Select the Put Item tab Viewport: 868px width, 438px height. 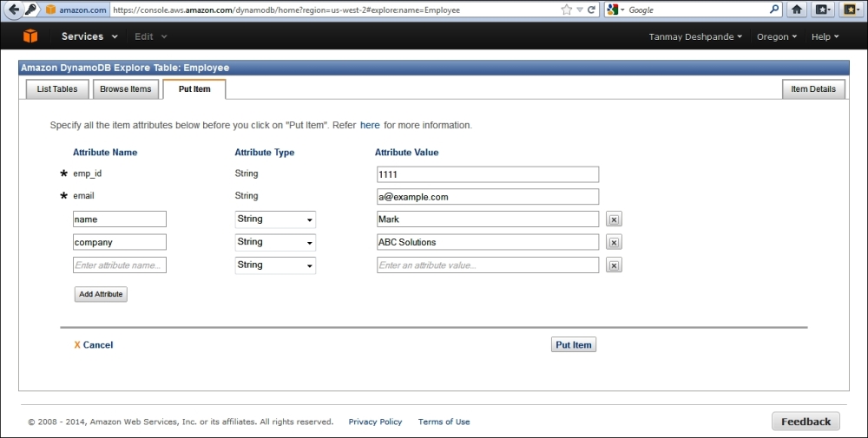[194, 89]
